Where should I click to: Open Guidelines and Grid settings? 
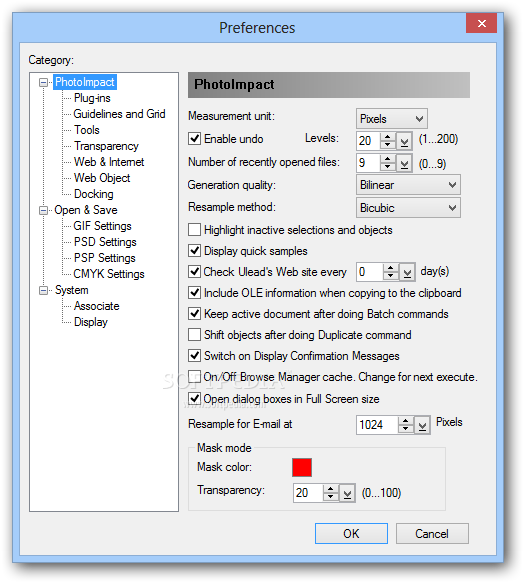pos(119,114)
